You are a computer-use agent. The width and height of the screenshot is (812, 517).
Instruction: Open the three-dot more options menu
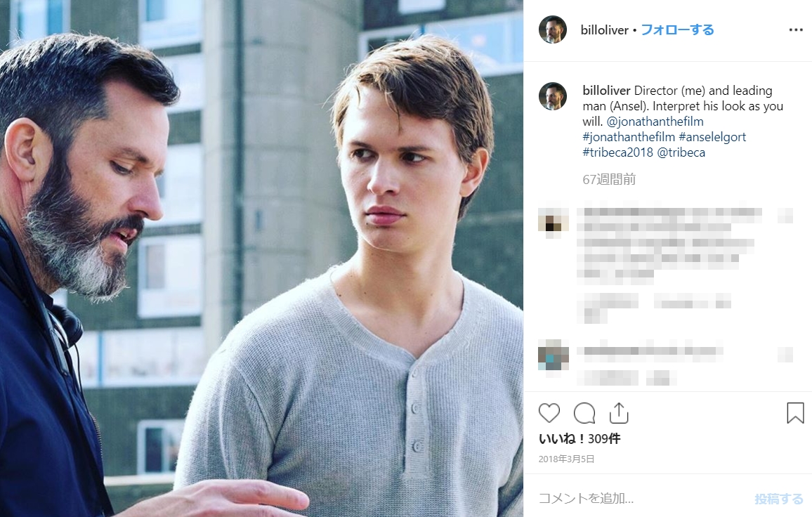795,30
